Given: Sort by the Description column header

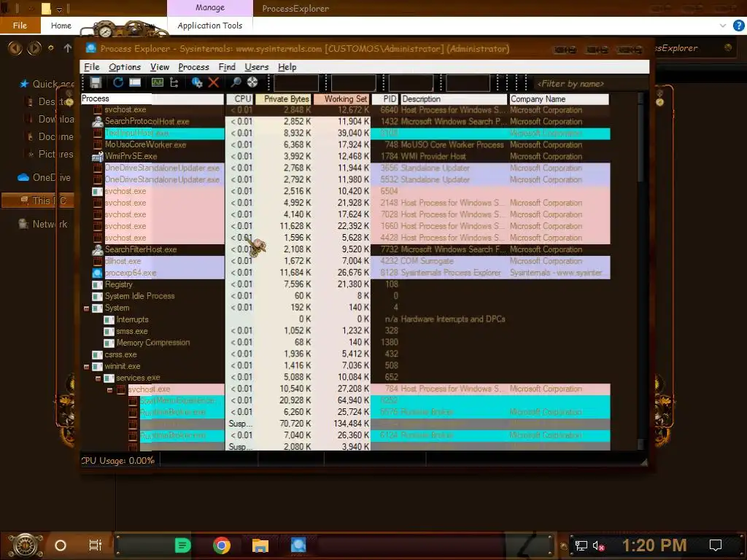Looking at the screenshot, I should click(454, 99).
